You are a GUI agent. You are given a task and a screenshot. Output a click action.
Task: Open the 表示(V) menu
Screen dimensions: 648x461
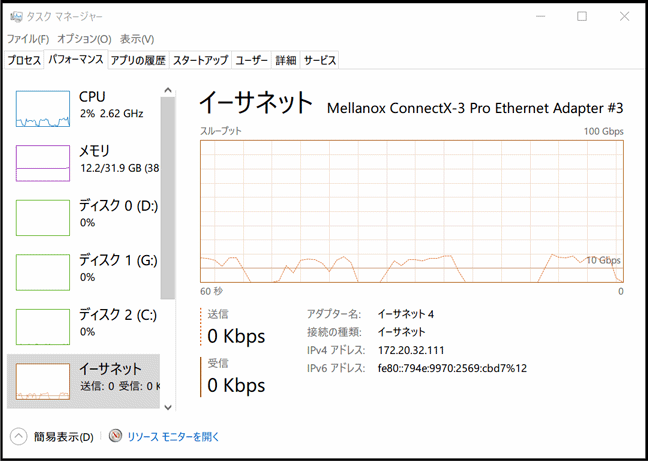coord(137,39)
